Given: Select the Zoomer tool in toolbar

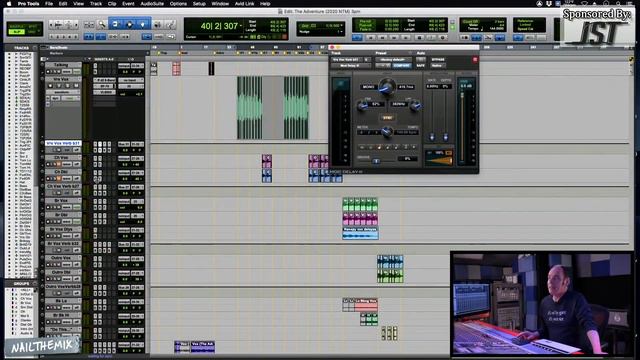Looking at the screenshot, I should tap(102, 25).
